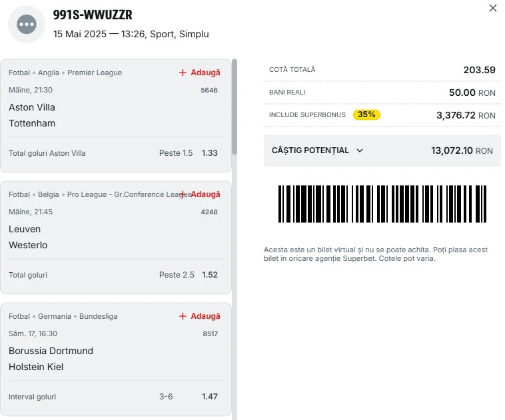Add the Borussia Dortmund vs Holstein Kiel selection

(x=200, y=316)
